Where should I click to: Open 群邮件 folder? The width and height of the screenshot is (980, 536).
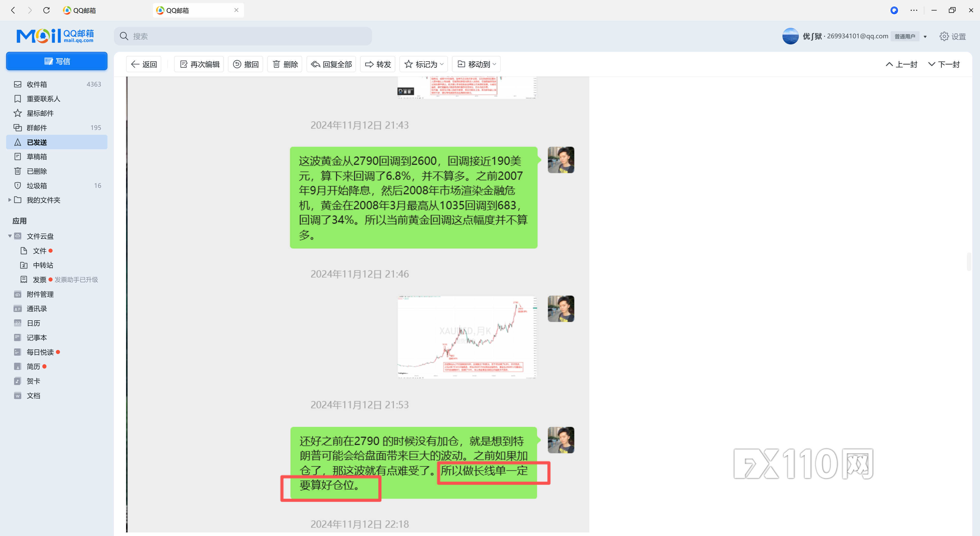tap(57, 127)
